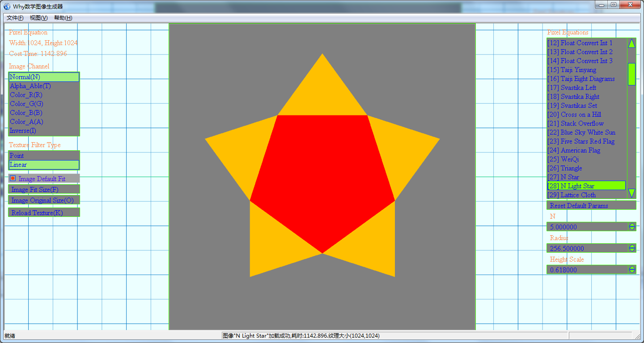The image size is (644, 343).
Task: Click the Radius value spinner arrows
Action: click(x=632, y=248)
